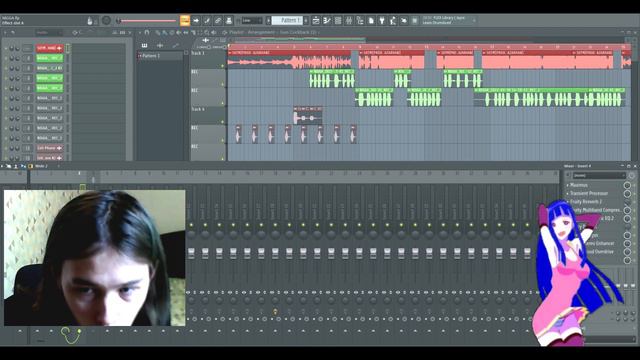The image size is (640, 360).
Task: Click the green playlist horizontal scrollbar
Action: (300, 40)
